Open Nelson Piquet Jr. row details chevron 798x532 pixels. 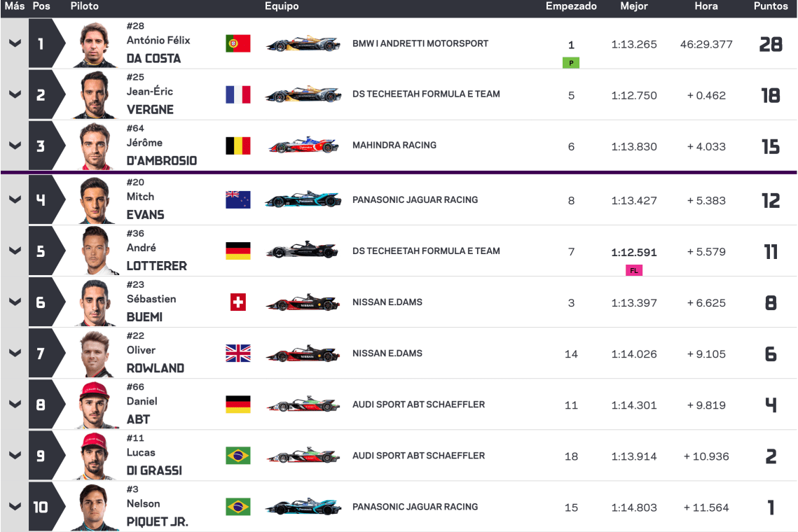point(14,507)
